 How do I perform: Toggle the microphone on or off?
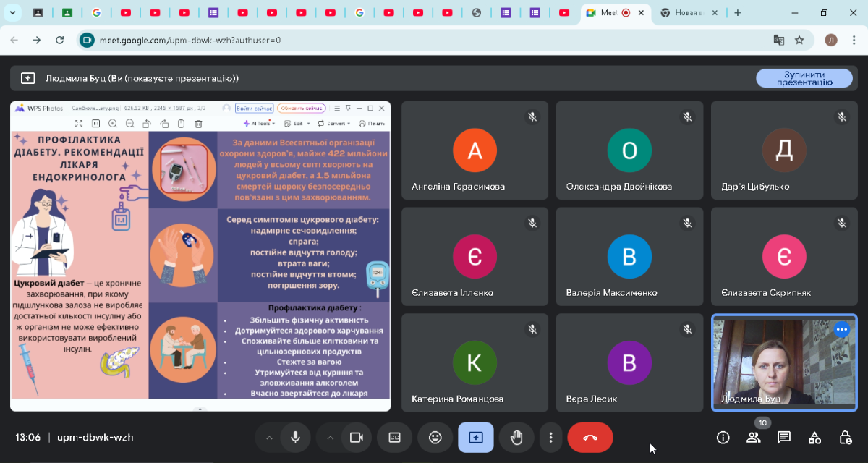click(295, 438)
